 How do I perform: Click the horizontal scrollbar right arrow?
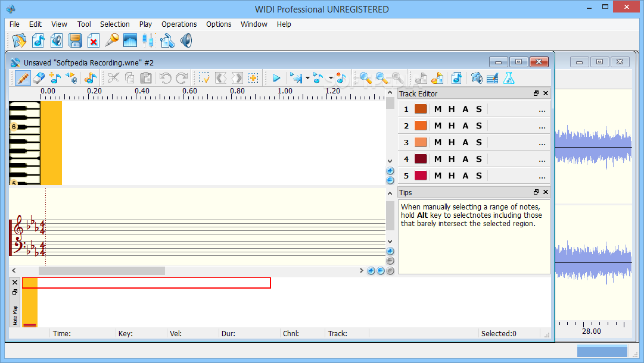pyautogui.click(x=362, y=271)
